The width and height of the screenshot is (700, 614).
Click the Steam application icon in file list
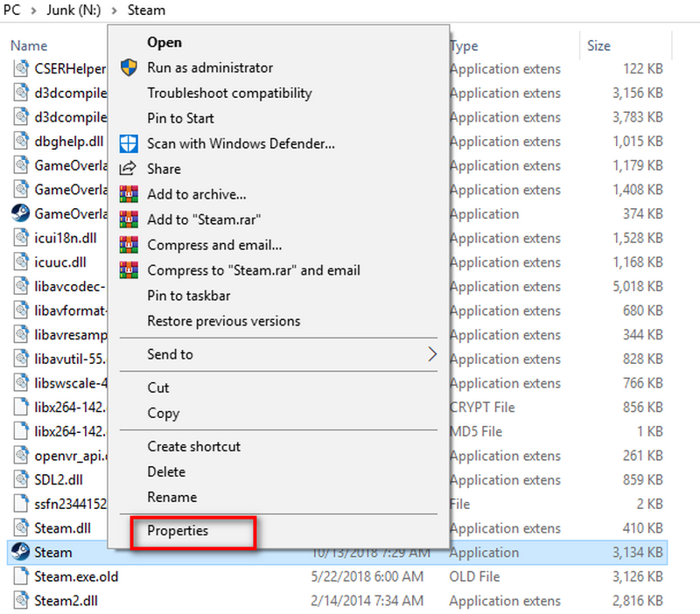tap(20, 553)
